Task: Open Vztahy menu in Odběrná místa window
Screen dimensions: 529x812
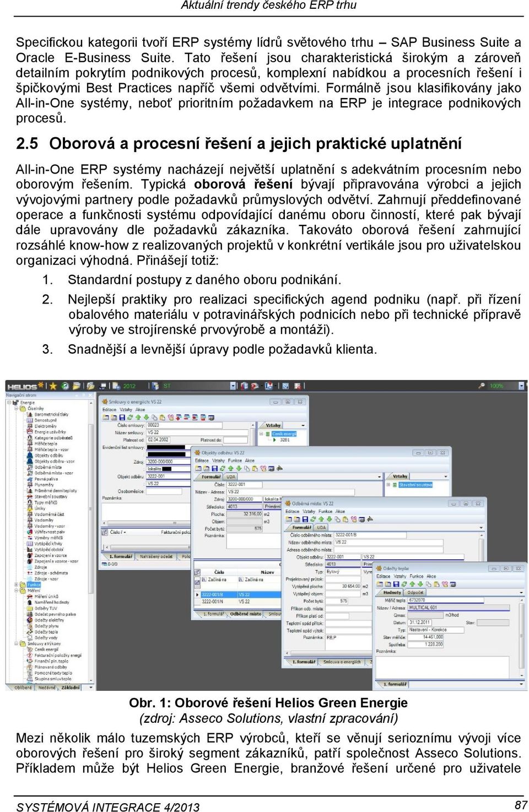Action: click(309, 511)
